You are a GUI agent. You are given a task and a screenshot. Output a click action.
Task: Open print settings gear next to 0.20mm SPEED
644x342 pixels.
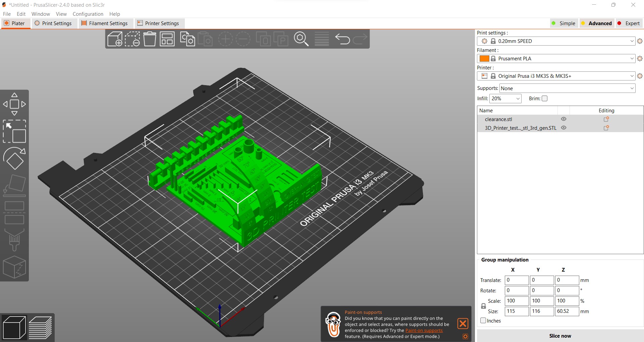640,41
